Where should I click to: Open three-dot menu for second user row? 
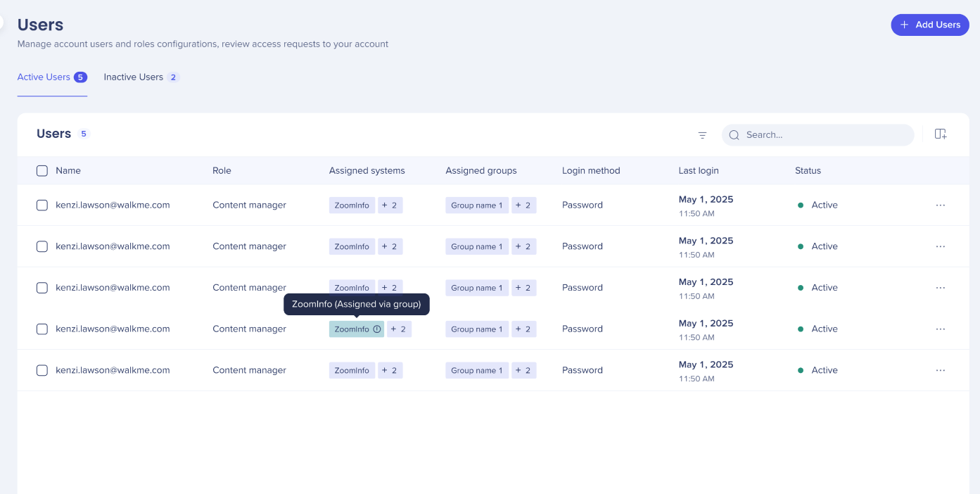click(x=941, y=247)
